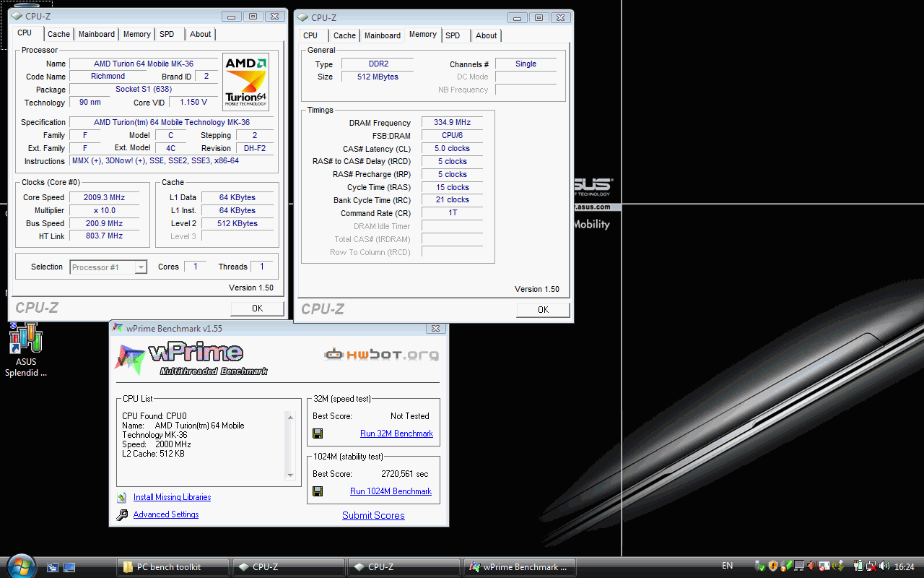Open the ASUS Splendid desktop shortcut
Screen dimensions: 924x578
[25, 350]
